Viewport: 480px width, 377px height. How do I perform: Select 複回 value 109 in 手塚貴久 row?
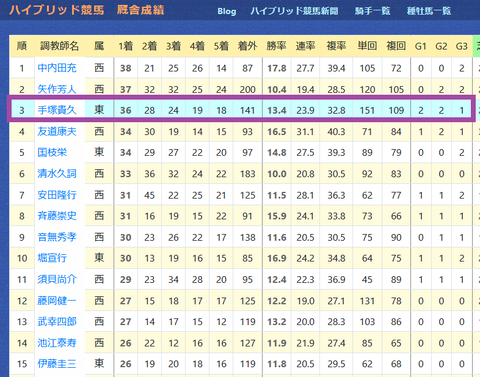tap(396, 110)
